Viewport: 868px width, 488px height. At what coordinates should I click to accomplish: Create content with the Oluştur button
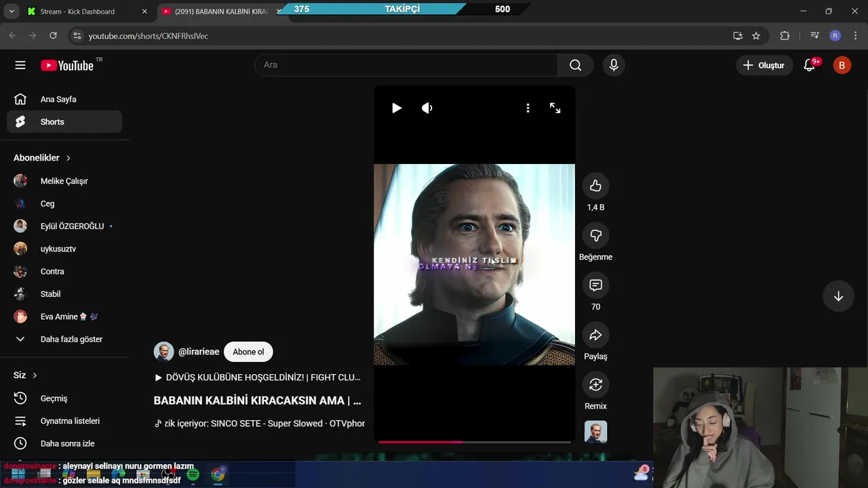[764, 65]
